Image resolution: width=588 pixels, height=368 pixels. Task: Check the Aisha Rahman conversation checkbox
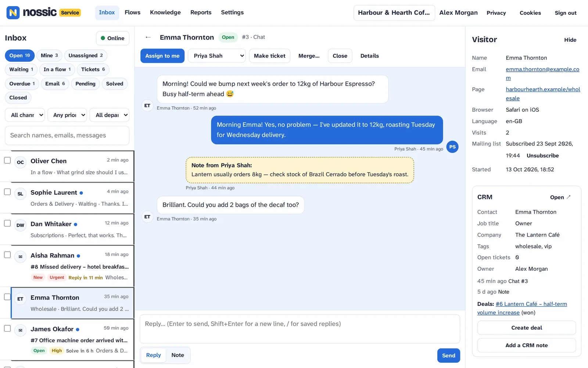point(7,255)
